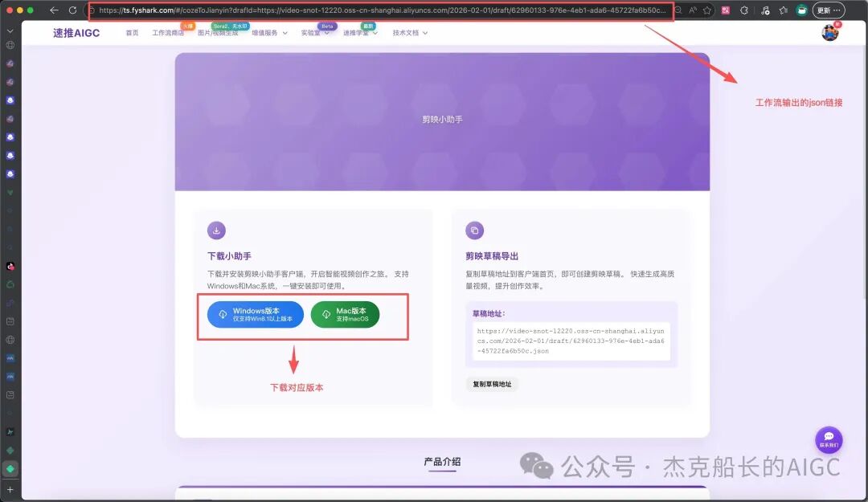Add page to favorites with star icon

(x=707, y=10)
